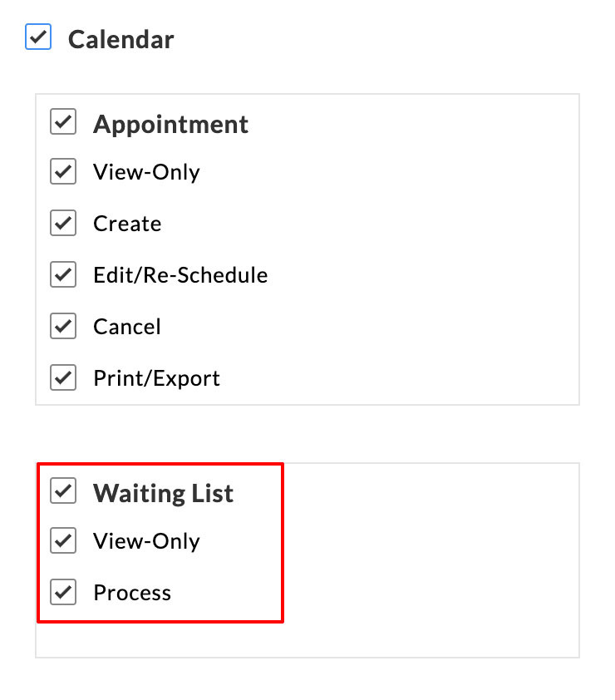Uncheck the Waiting List checkbox
Viewport: 615px width, 700px height.
tap(63, 491)
